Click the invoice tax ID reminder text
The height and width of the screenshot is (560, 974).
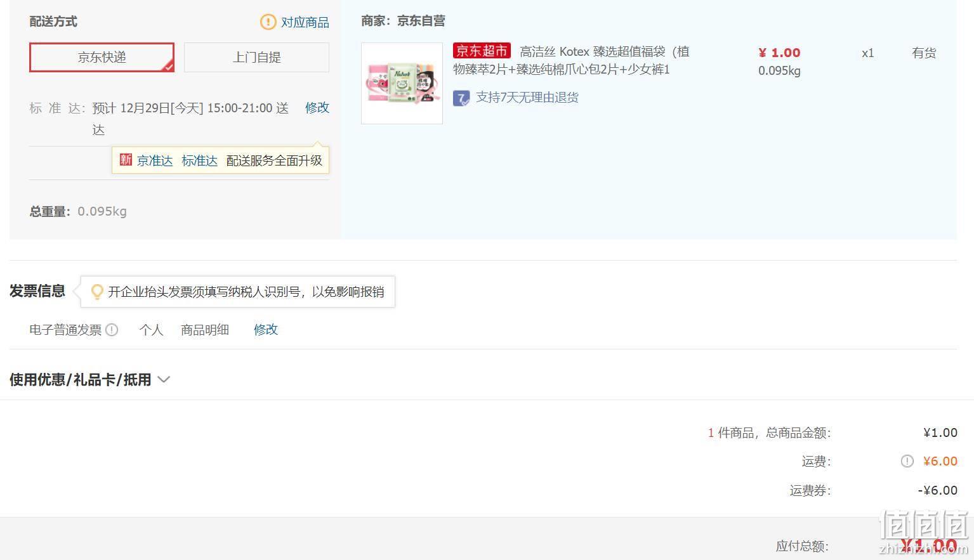click(x=246, y=292)
